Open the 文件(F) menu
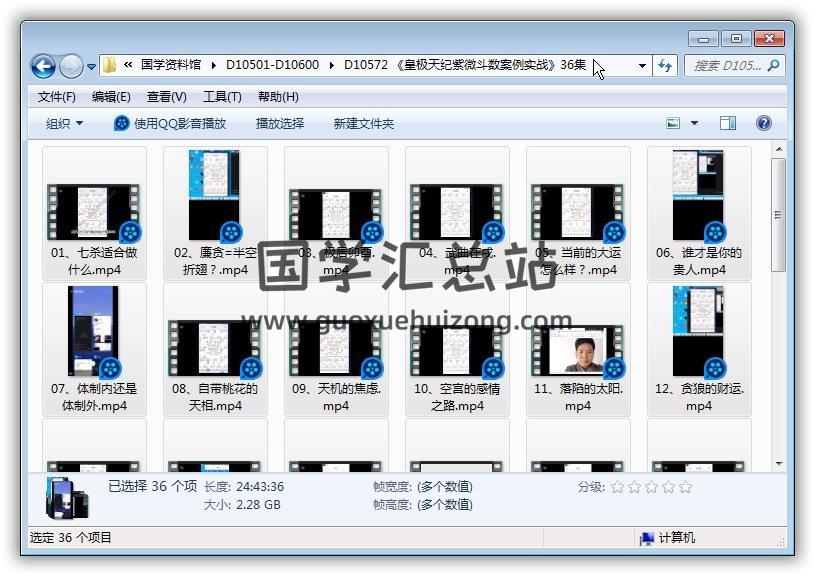This screenshot has width=815, height=576. tap(56, 97)
